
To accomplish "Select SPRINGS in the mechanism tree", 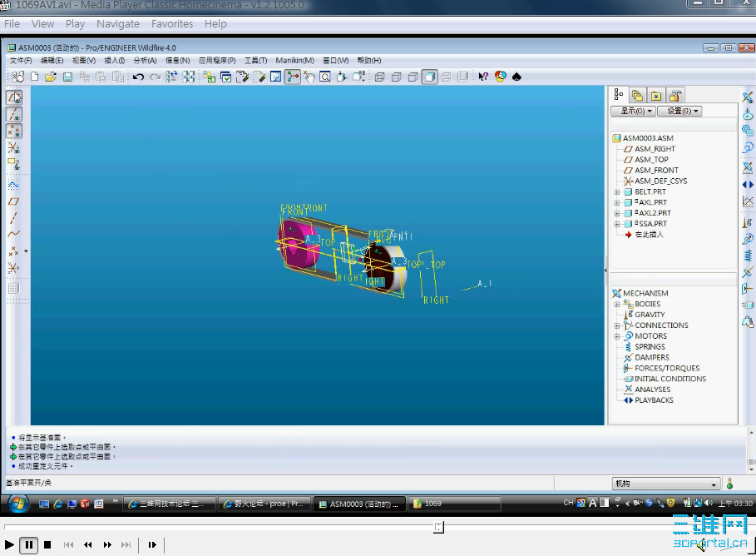I will pos(649,347).
